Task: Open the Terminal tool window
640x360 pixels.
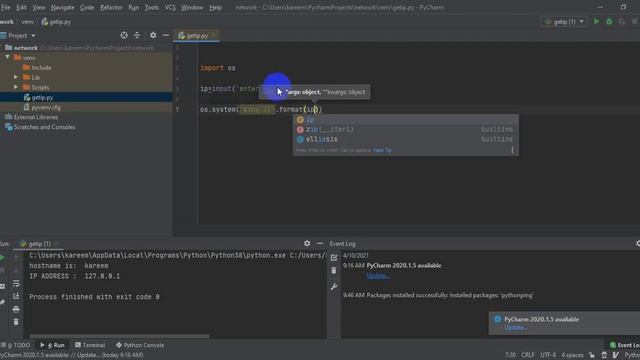Action: coord(90,345)
